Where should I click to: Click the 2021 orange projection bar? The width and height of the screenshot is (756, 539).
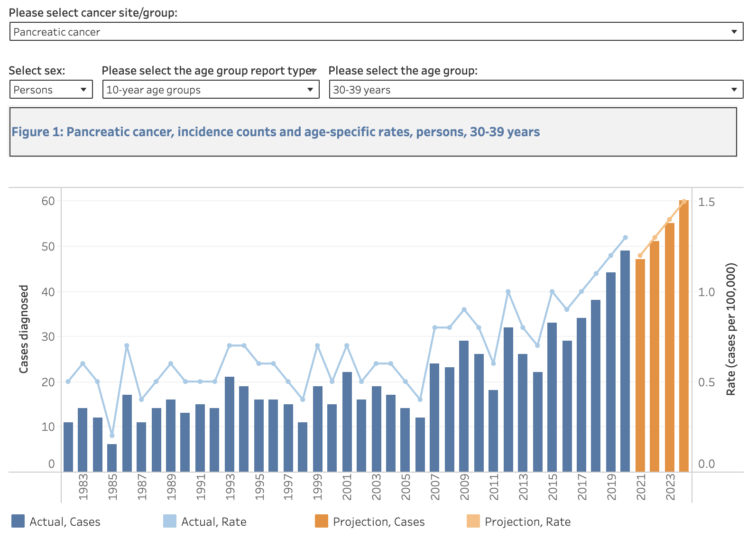(640, 365)
